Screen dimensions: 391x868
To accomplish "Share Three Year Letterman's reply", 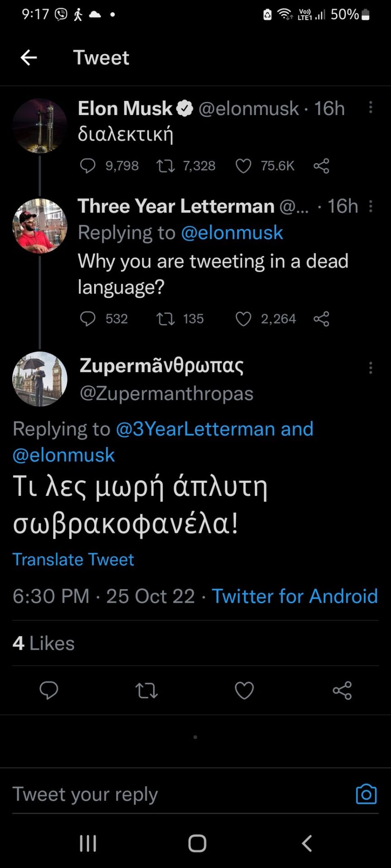I will pos(321,319).
